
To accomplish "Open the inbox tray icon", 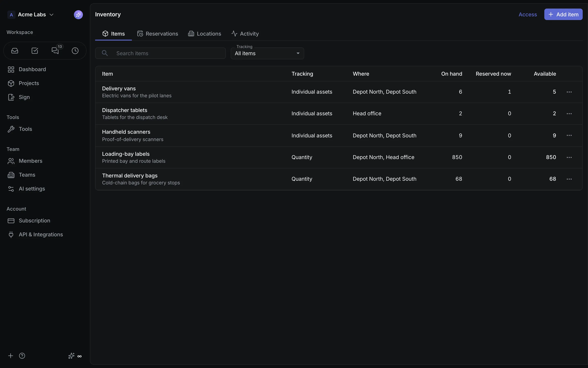I will click(14, 51).
